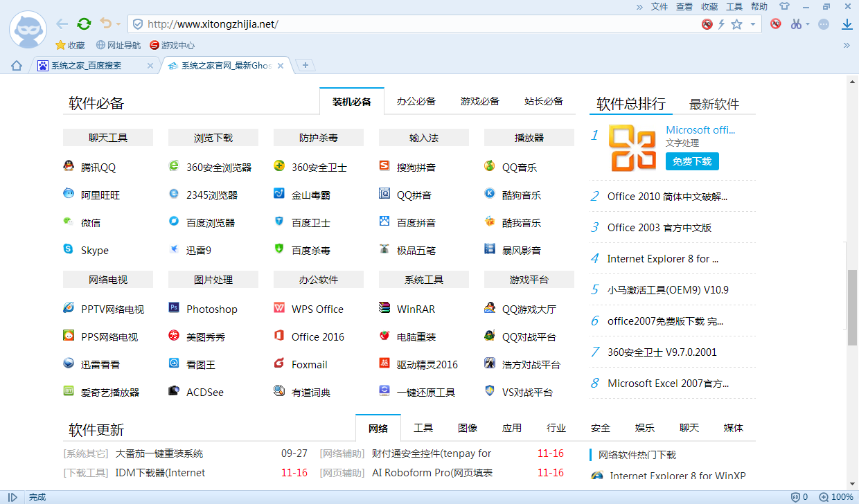
Task: Open the dropdown arrow next to scissors
Action: pos(808,24)
